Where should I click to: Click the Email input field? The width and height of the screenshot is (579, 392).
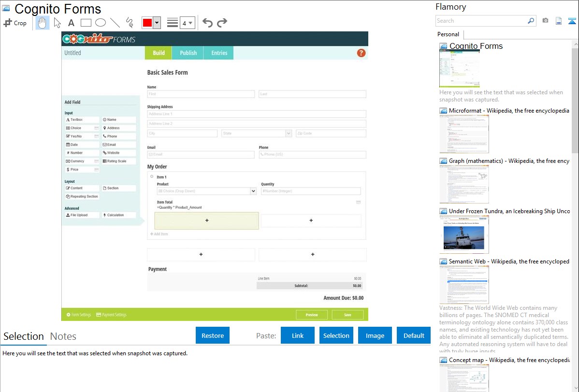click(x=201, y=155)
